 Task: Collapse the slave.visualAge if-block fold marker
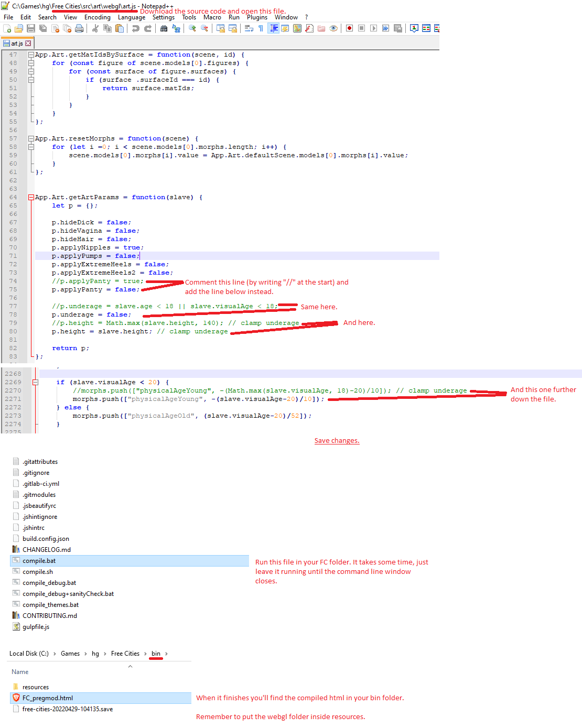(x=36, y=383)
